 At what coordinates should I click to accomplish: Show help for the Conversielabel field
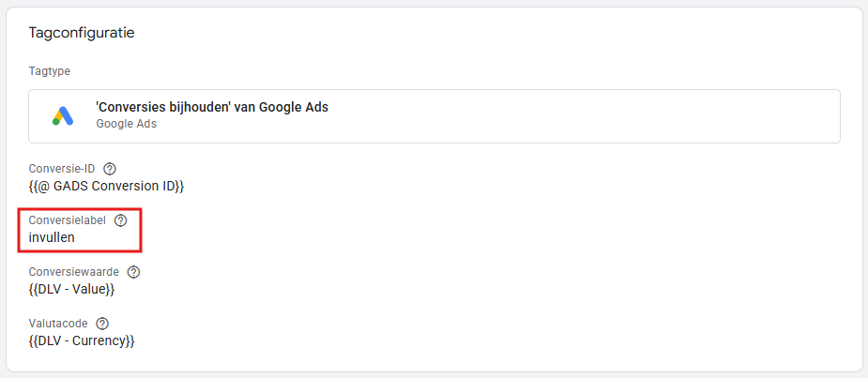[120, 220]
